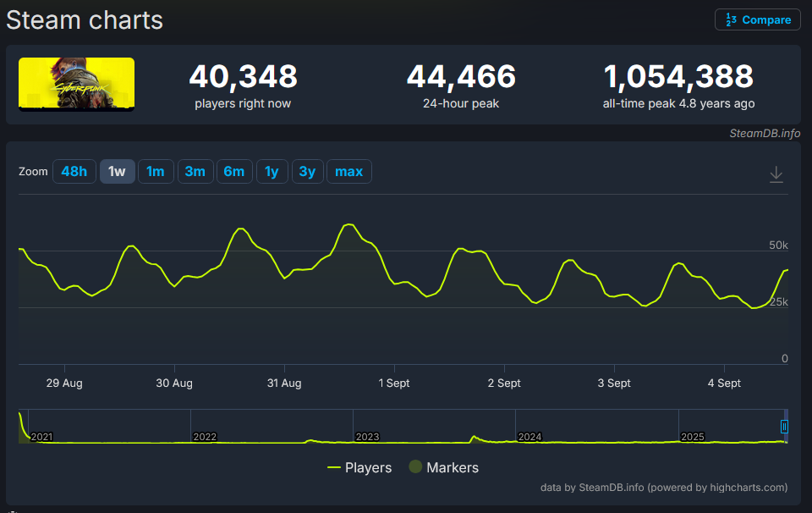Set zoom range to 1y
The image size is (812, 513).
click(x=272, y=172)
